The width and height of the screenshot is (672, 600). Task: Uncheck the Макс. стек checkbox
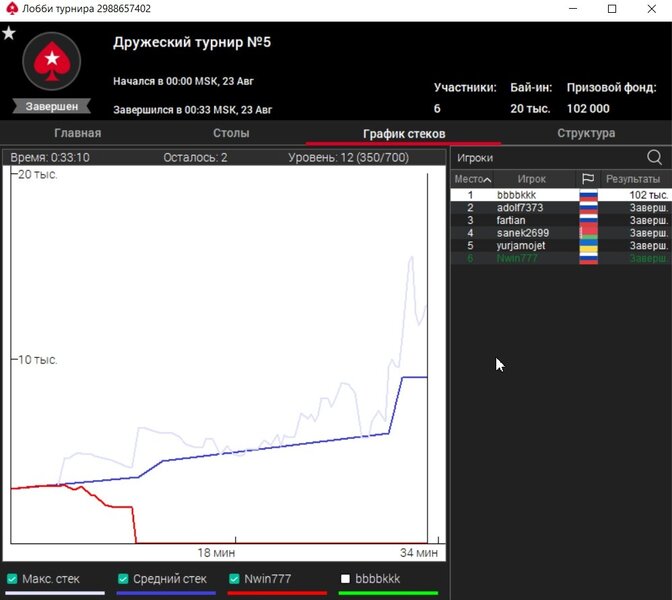(x=12, y=579)
